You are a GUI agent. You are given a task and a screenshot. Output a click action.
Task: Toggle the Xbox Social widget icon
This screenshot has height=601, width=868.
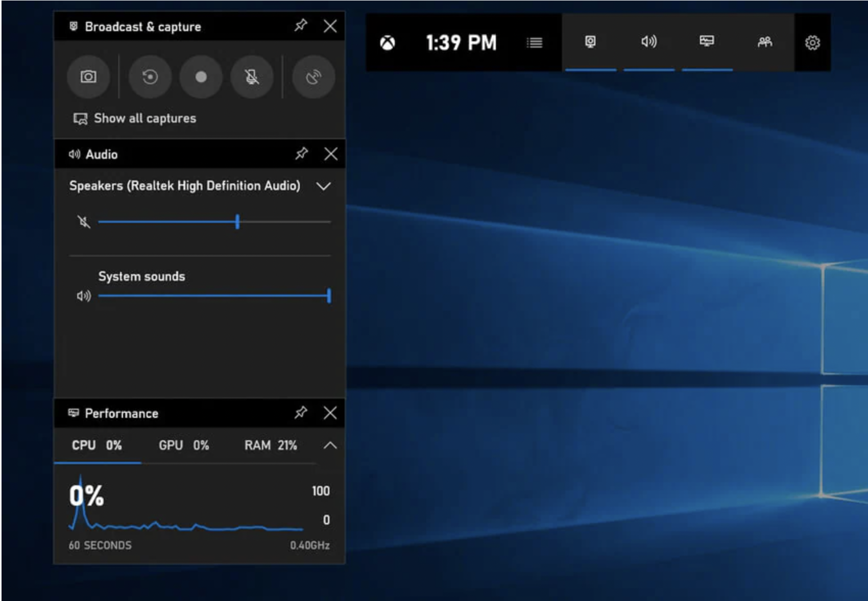click(x=765, y=42)
